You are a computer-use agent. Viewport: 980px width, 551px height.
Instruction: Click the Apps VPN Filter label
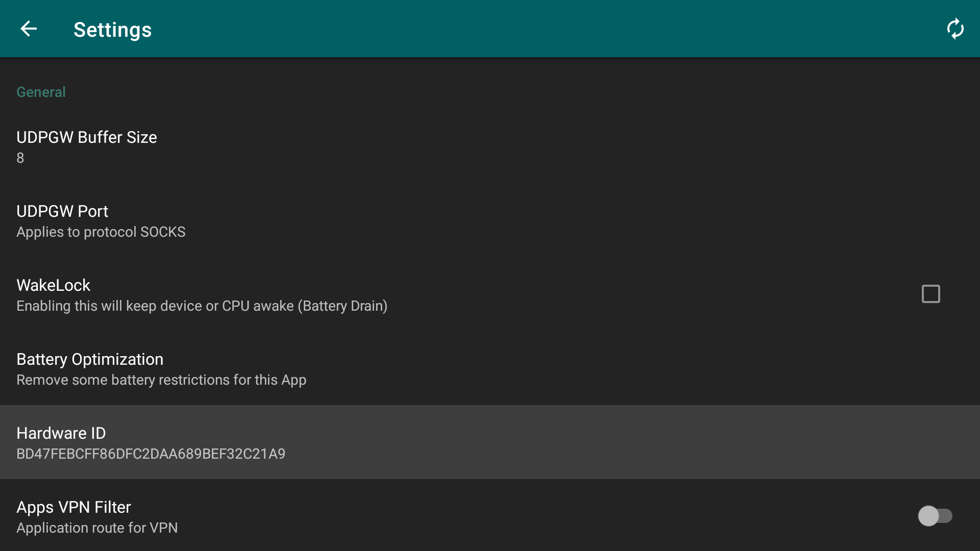click(73, 507)
